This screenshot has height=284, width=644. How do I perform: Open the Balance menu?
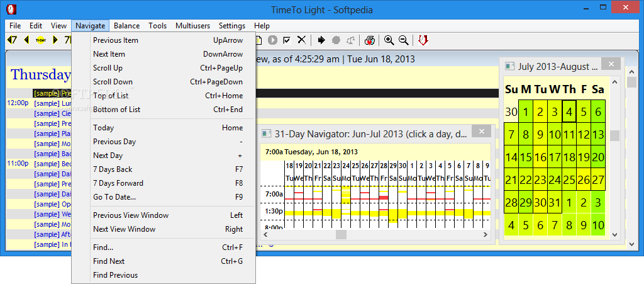point(126,25)
